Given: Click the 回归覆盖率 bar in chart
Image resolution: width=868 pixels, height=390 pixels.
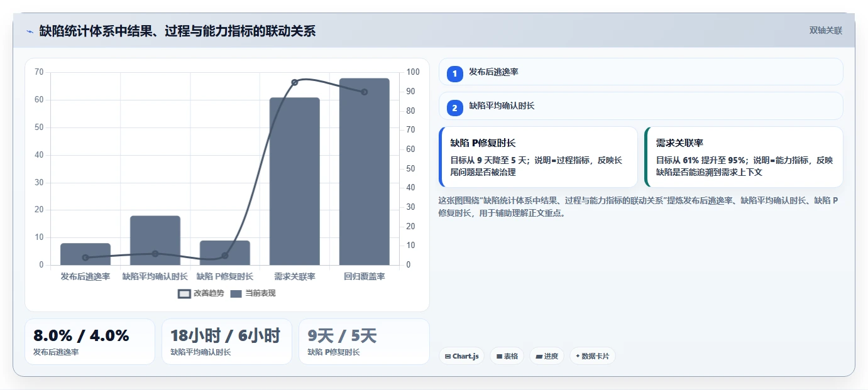Looking at the screenshot, I should coord(365,172).
